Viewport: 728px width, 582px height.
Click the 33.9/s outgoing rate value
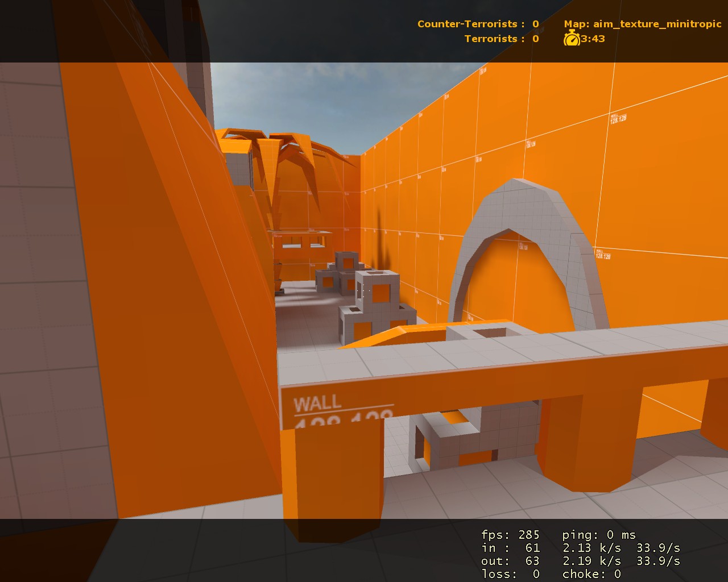coord(659,560)
